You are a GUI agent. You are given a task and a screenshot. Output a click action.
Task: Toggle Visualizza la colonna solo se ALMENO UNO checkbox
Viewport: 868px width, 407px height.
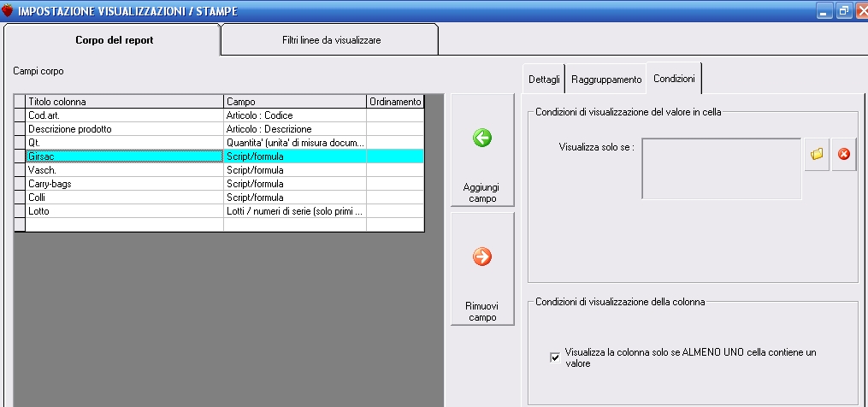555,357
